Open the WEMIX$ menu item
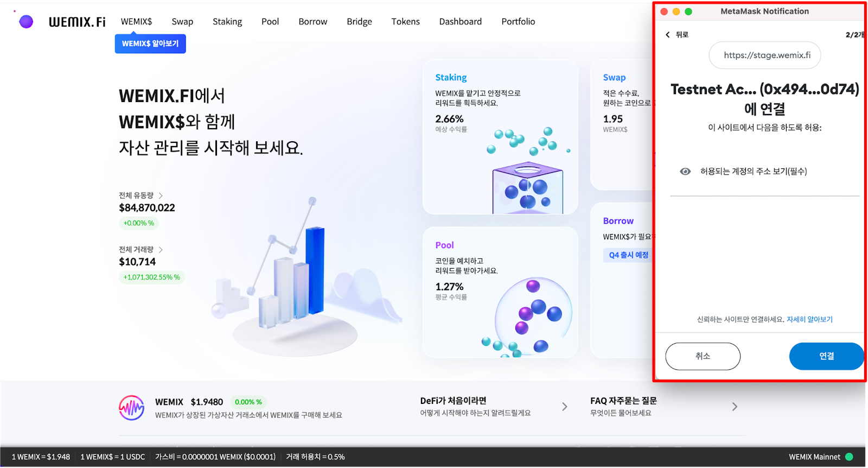 click(x=137, y=22)
